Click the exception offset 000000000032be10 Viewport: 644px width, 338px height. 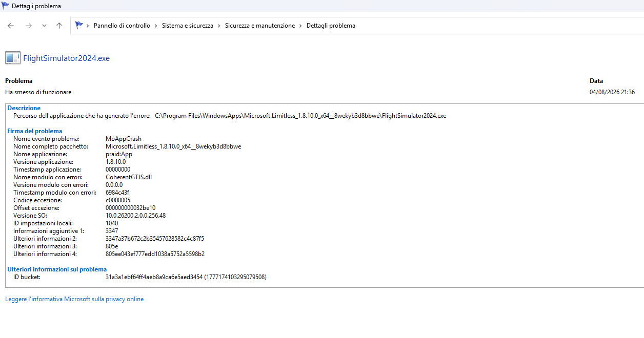click(131, 208)
